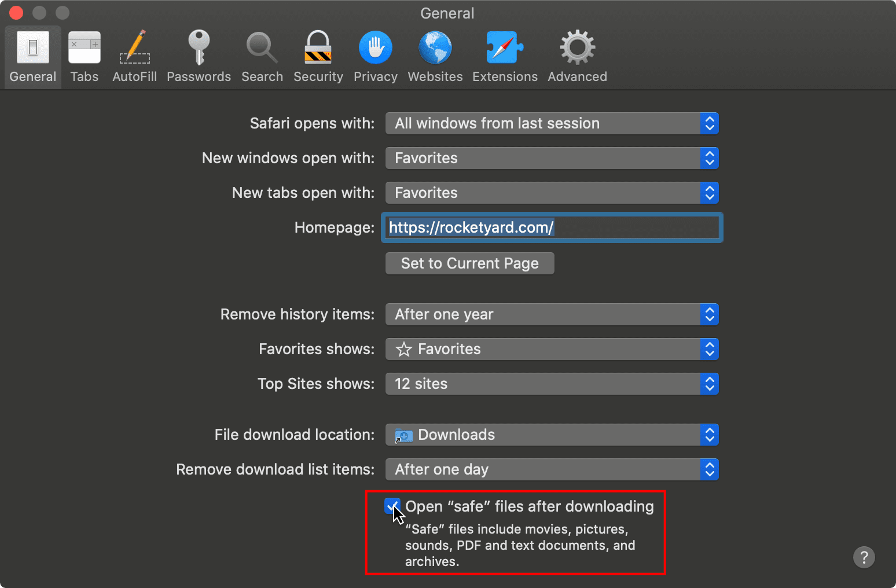Change the "Remove history items" setting
This screenshot has width=896, height=588.
(x=552, y=314)
